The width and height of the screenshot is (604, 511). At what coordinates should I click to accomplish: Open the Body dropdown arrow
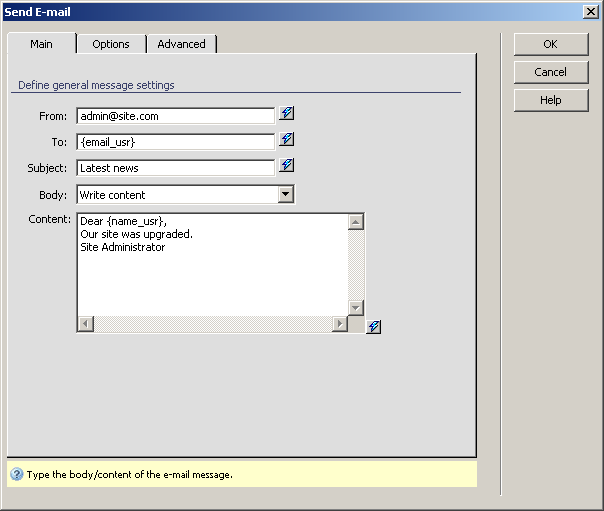(x=285, y=194)
